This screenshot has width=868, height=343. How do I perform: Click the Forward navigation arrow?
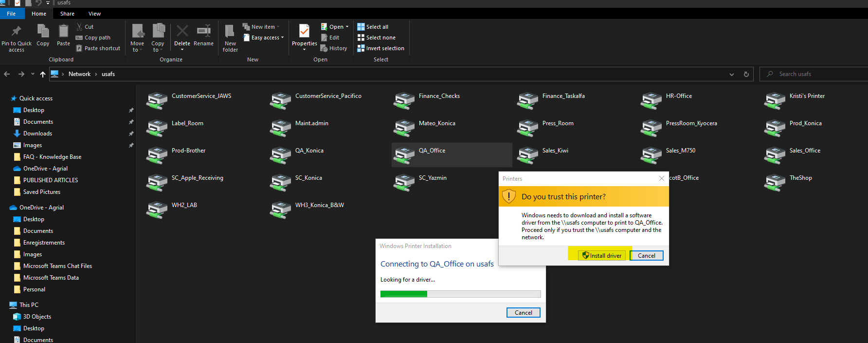click(21, 74)
